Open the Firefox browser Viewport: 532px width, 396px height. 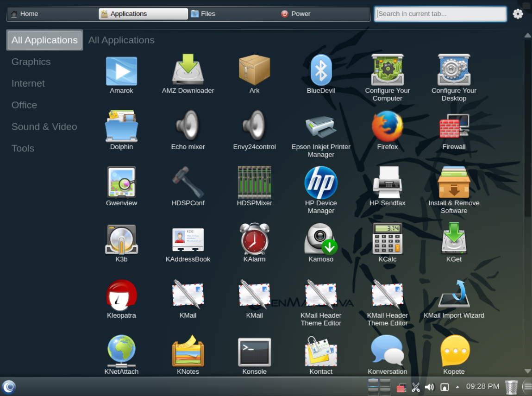coord(387,127)
